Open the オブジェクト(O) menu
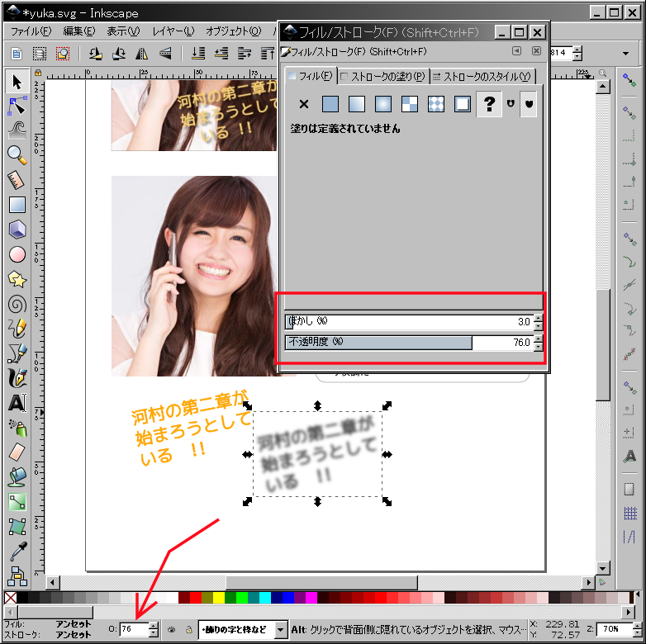646x644 pixels. pos(234,31)
